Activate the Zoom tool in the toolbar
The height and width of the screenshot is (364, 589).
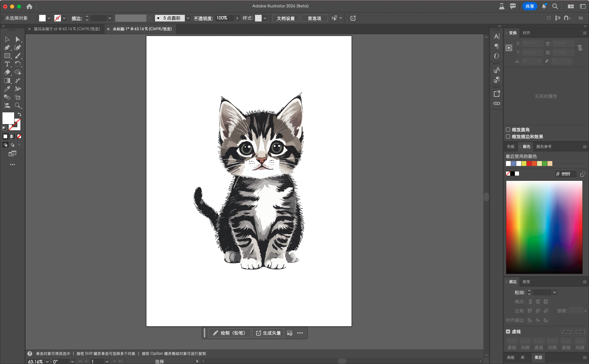coord(18,106)
